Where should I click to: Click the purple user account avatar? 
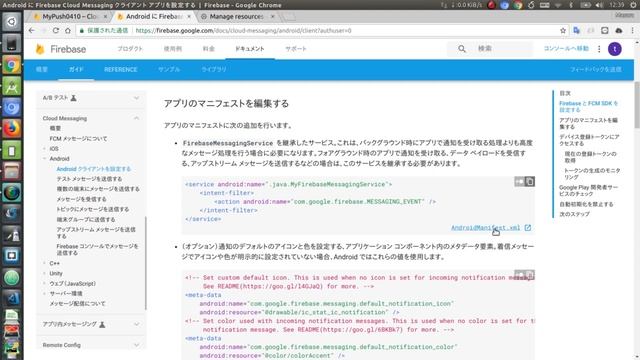615,49
